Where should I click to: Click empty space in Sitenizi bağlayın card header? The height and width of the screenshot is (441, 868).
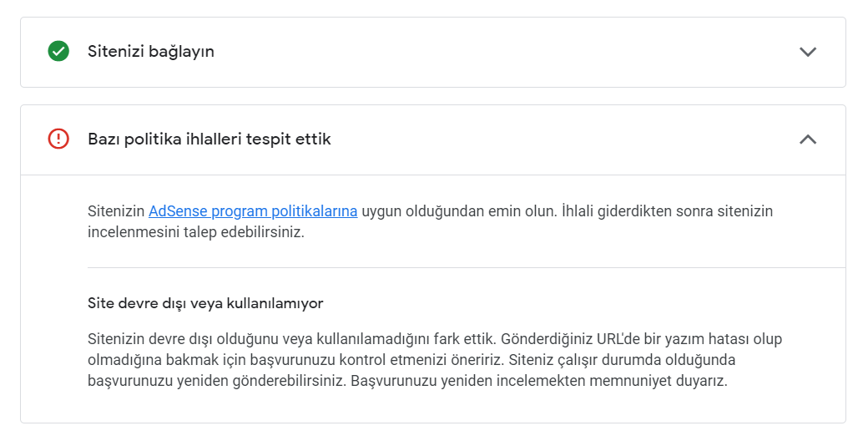[x=498, y=52]
